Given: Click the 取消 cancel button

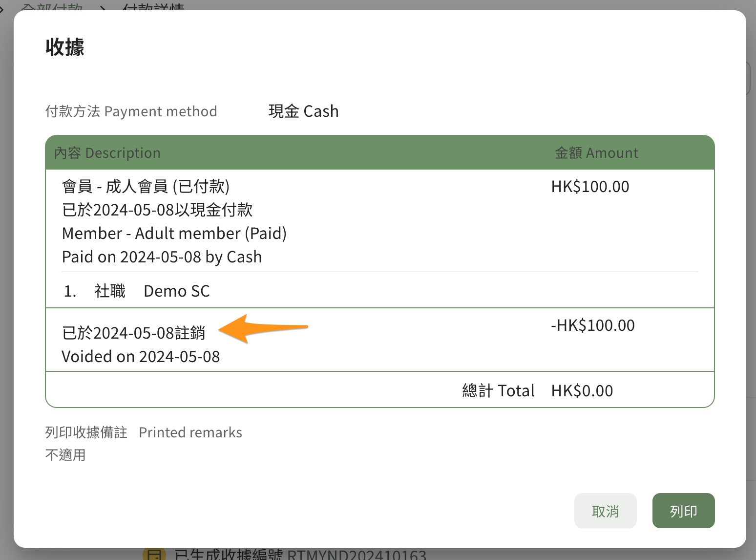Looking at the screenshot, I should pos(605,511).
